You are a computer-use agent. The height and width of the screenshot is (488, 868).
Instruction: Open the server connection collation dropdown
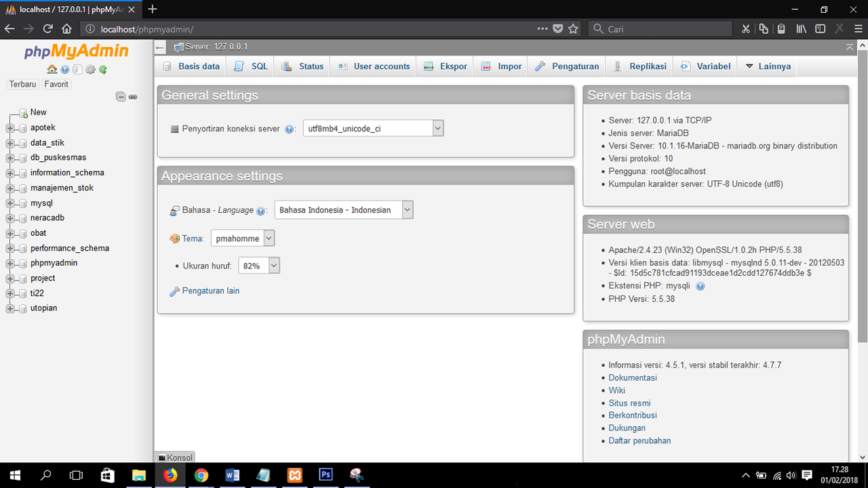pos(373,128)
